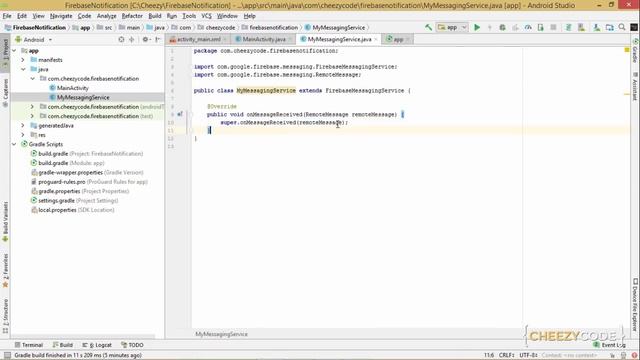Open AVD Manager icon
640x360 pixels.
[x=581, y=27]
